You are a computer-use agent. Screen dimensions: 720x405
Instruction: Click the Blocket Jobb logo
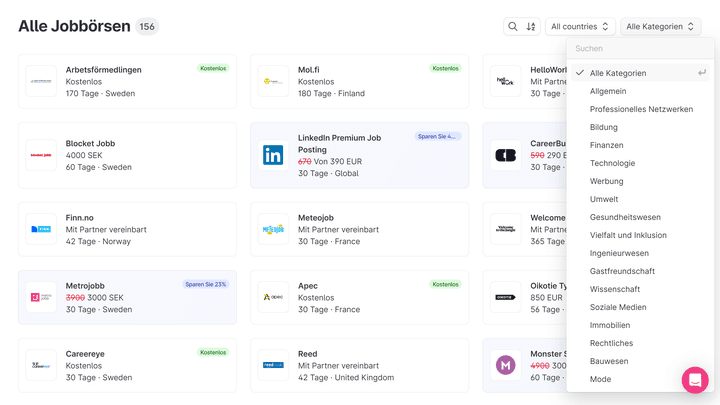(x=41, y=155)
